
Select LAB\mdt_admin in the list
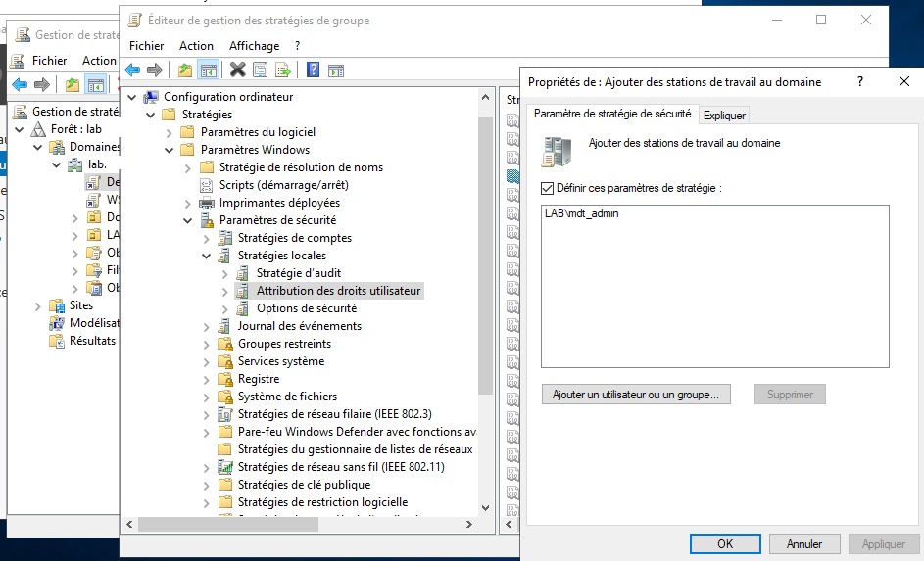point(582,213)
